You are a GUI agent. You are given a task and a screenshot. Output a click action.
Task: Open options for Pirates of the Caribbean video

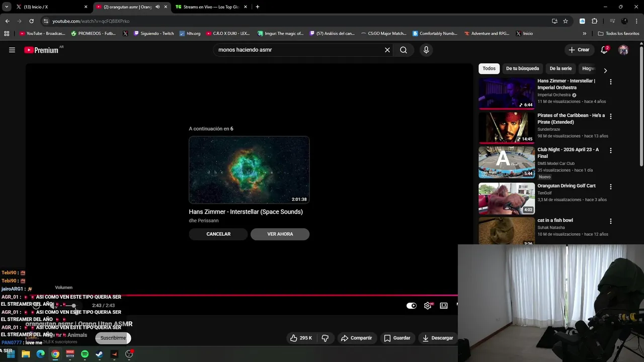(x=611, y=116)
